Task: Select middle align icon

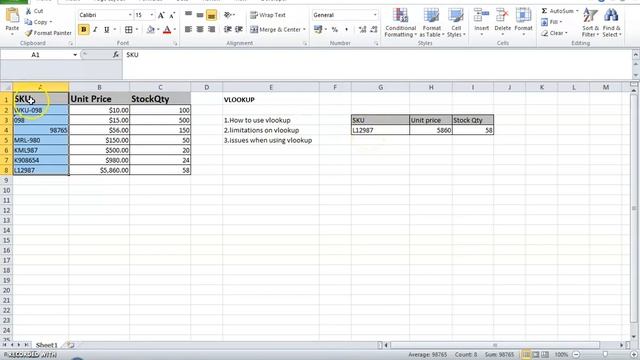Action: click(200, 15)
